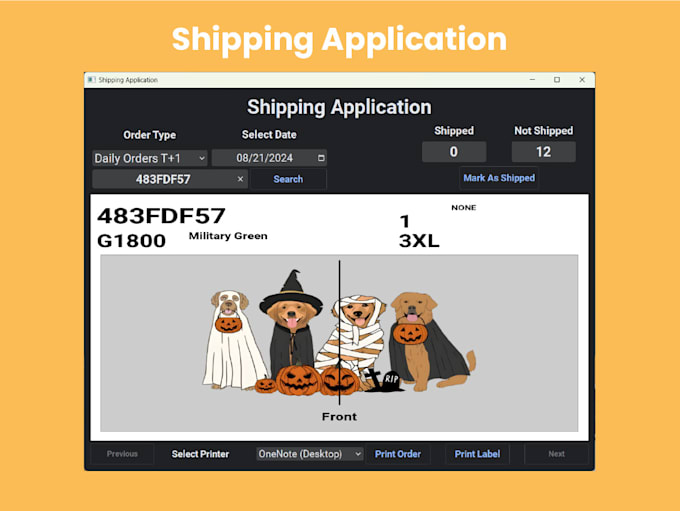Click the Halloween dogs design preview image
The width and height of the screenshot is (680, 511).
click(339, 343)
